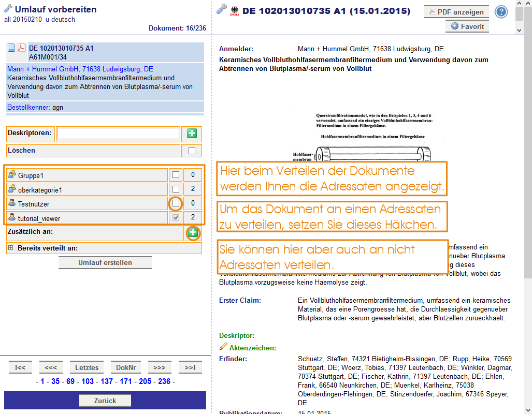Click the Letztes button

pyautogui.click(x=87, y=367)
